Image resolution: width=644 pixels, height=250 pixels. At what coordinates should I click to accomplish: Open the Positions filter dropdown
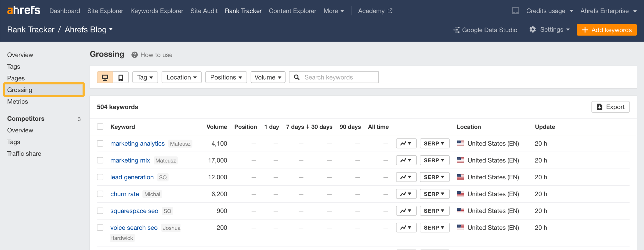226,77
